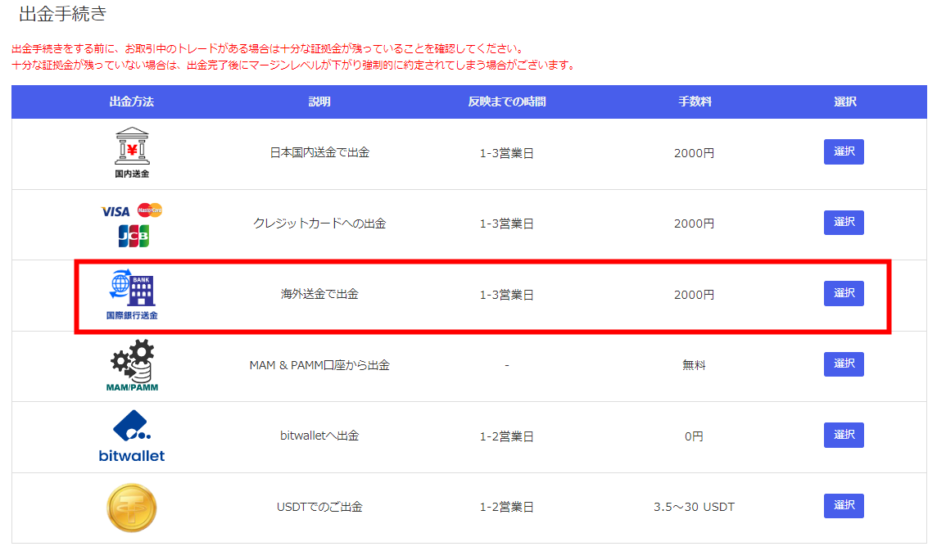Select credit card withdrawal (クレジットカードへの出金)
Viewport: 937px width, 560px height.
click(x=844, y=222)
